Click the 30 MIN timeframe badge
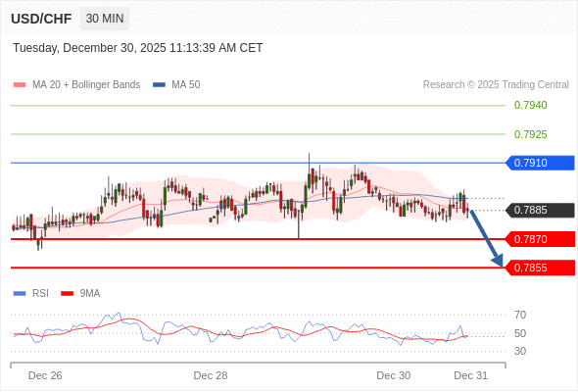Screen dimensions: 578x392 pyautogui.click(x=105, y=18)
